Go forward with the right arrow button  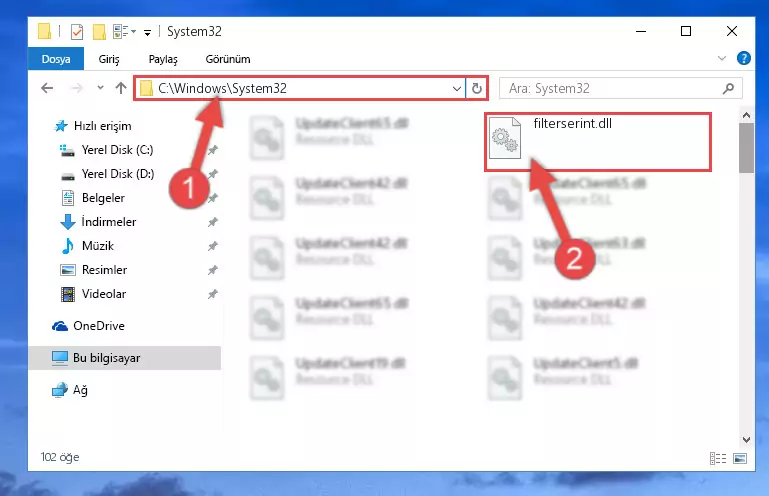click(x=77, y=88)
